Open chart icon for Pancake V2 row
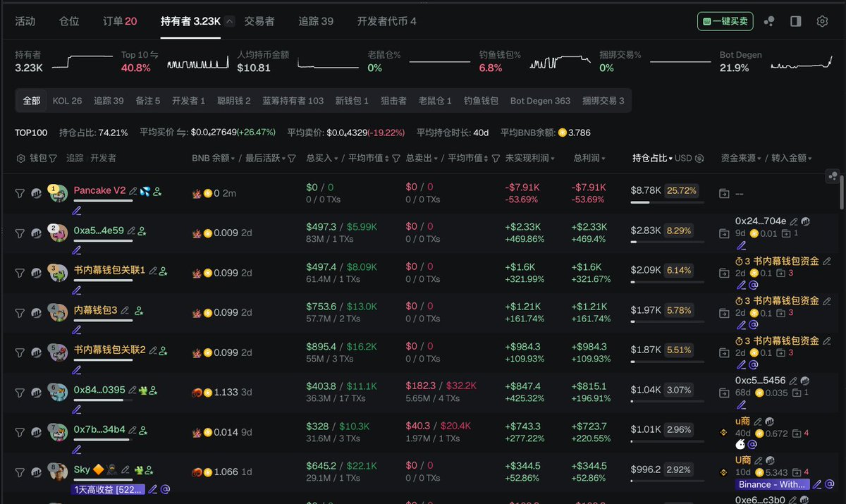 [35, 193]
